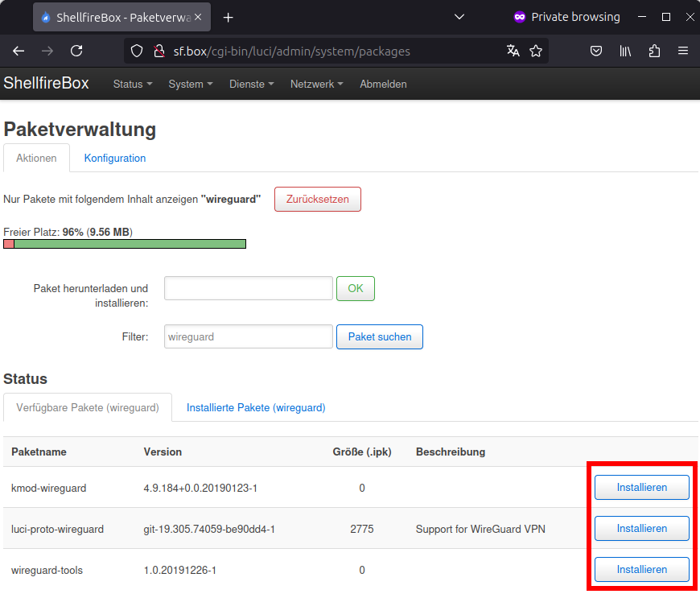Click the kmod-wireguard package name

48,488
